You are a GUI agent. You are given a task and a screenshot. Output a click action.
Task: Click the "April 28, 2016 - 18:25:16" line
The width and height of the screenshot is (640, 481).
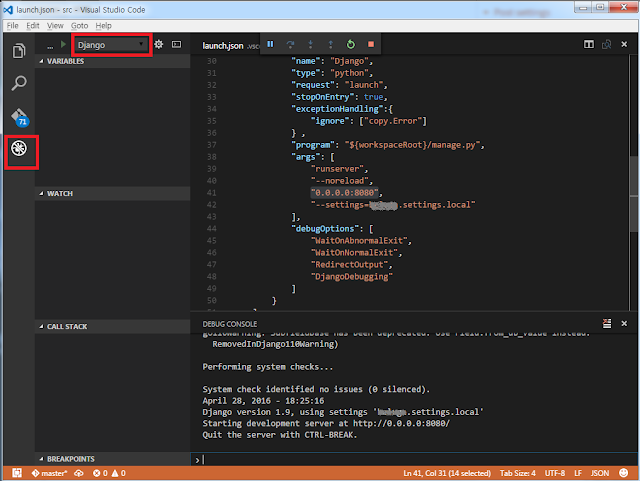pyautogui.click(x=263, y=401)
